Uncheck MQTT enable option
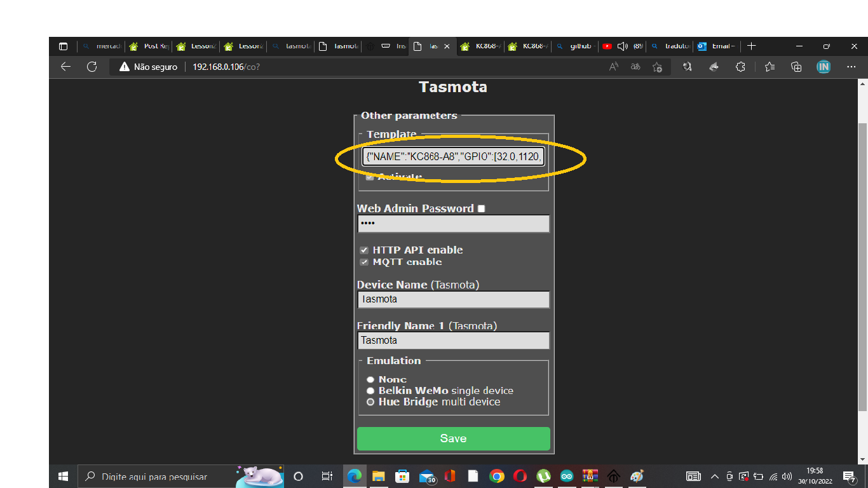Screen dimensions: 868x488 pyautogui.click(x=364, y=262)
